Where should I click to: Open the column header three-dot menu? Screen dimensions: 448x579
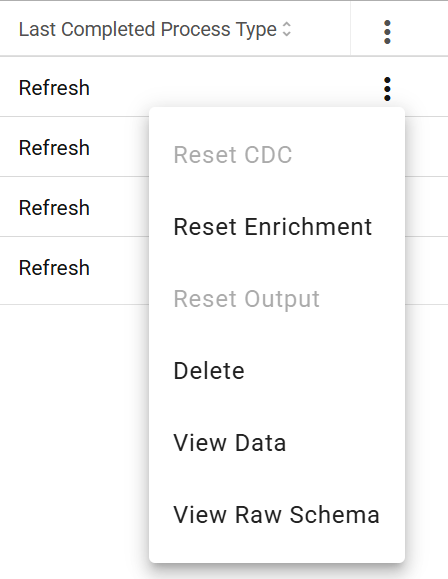tap(387, 32)
